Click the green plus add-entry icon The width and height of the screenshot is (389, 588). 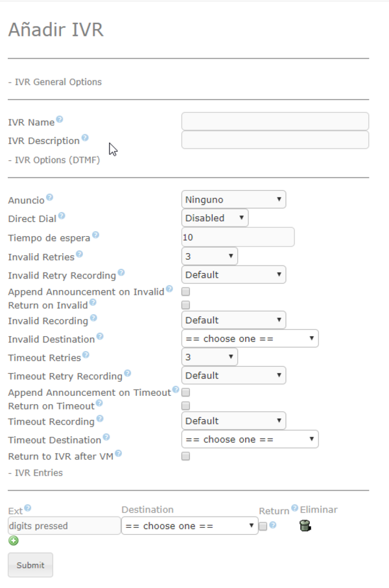coord(14,541)
